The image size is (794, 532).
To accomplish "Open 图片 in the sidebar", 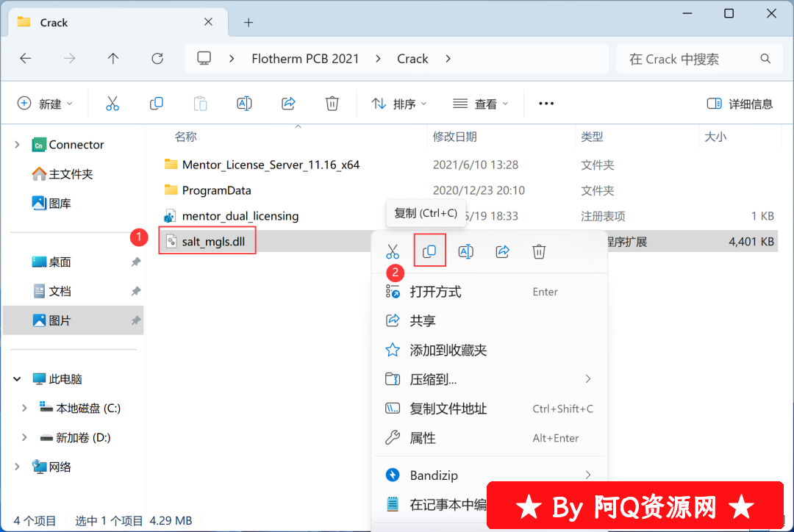I will pos(51,320).
